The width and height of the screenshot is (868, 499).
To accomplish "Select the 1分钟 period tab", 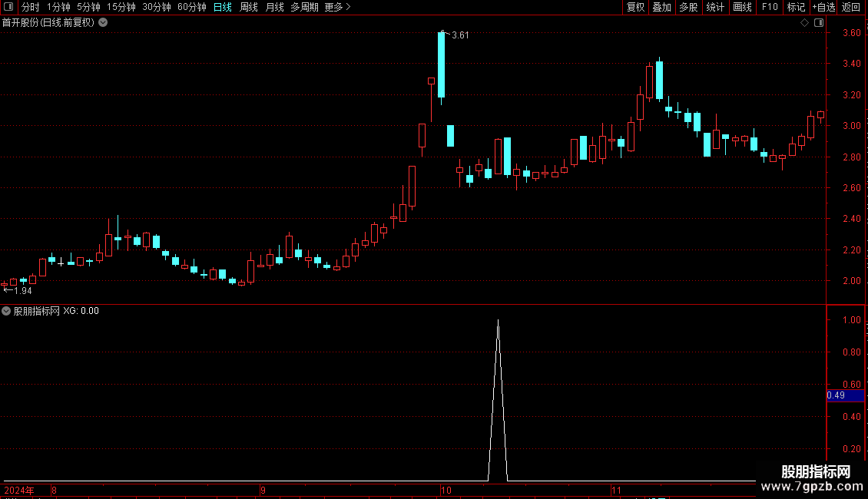I will point(58,7).
